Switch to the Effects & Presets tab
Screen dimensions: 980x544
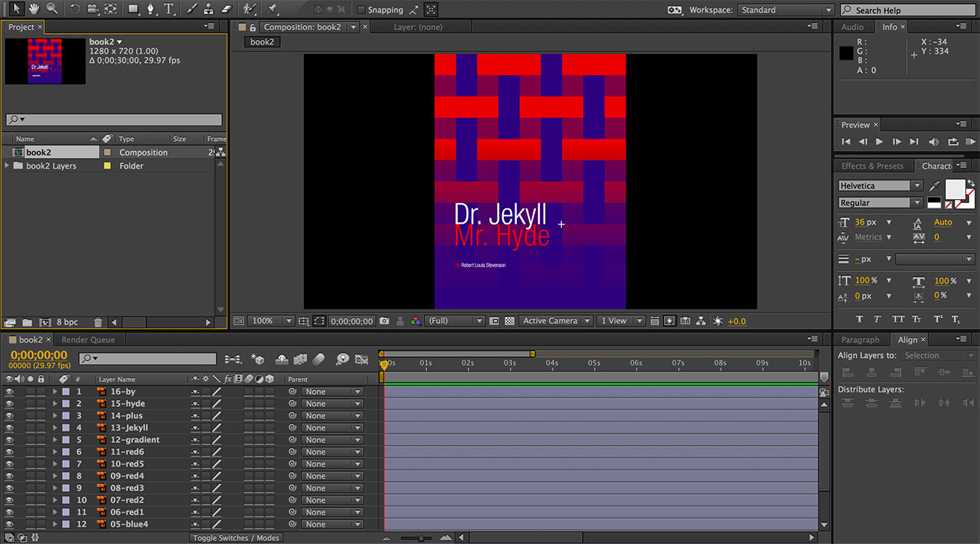pos(872,165)
